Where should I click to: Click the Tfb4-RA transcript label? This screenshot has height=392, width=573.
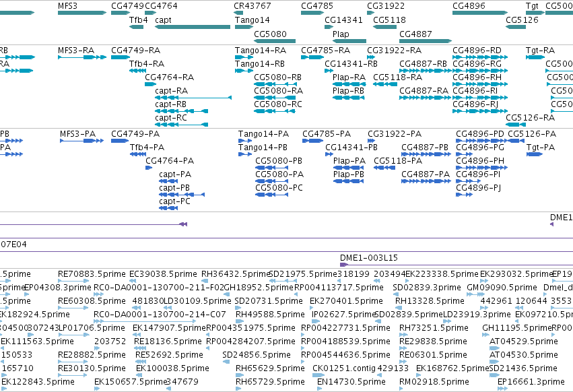click(x=147, y=64)
